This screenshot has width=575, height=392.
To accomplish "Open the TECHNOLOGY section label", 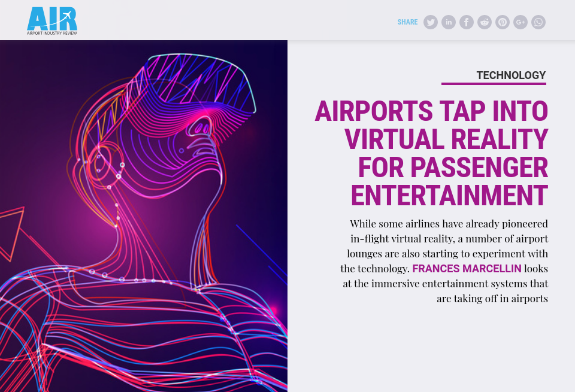I will tap(510, 75).
